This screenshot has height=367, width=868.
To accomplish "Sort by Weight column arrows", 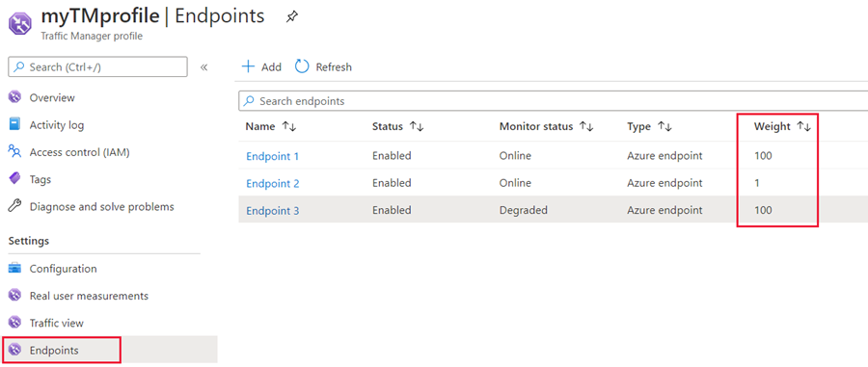I will 803,126.
